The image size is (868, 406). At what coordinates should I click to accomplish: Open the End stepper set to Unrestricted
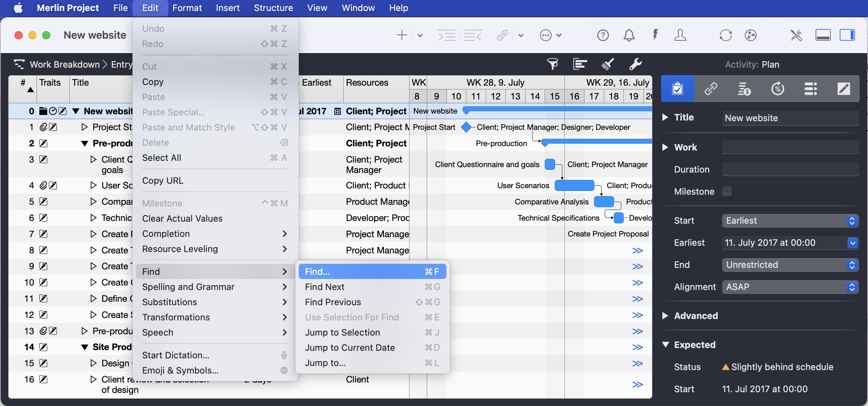click(x=853, y=264)
